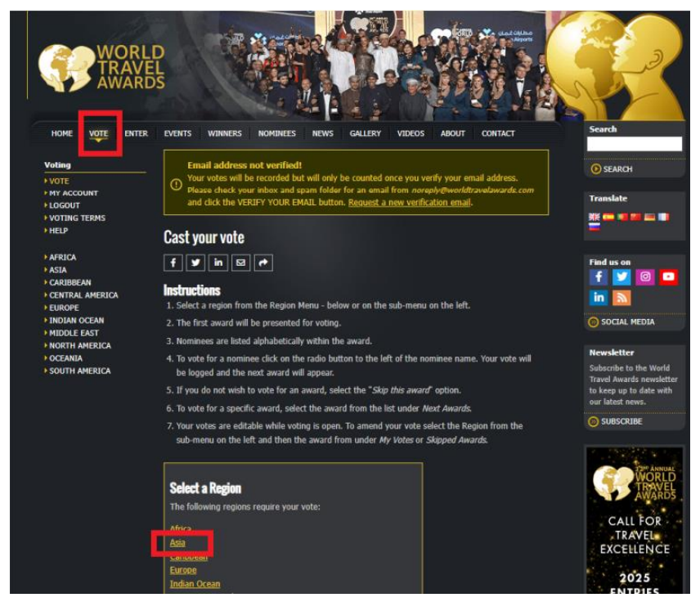Image resolution: width=700 pixels, height=602 pixels.
Task: Share page via Twitter icon under Cast your vote
Action: [195, 263]
